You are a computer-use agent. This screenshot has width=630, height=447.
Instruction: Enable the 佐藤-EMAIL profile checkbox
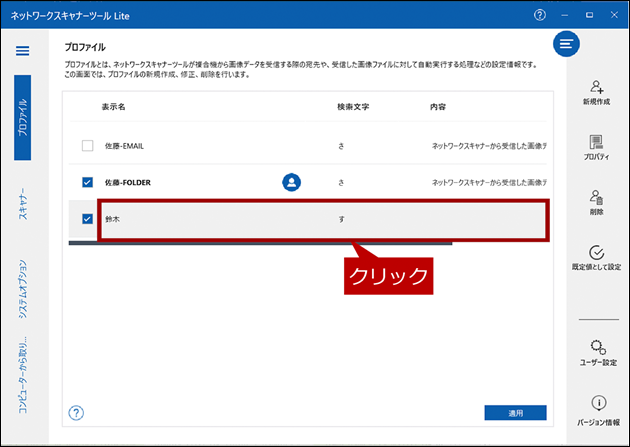click(87, 146)
